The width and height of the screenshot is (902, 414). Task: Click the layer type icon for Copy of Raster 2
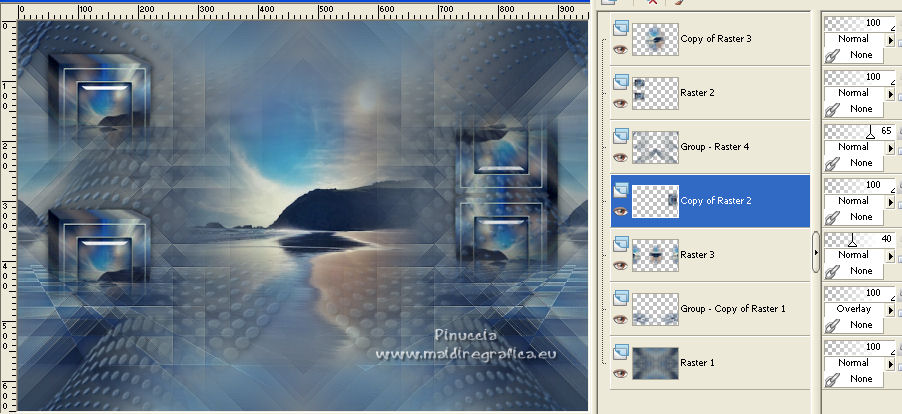(621, 190)
